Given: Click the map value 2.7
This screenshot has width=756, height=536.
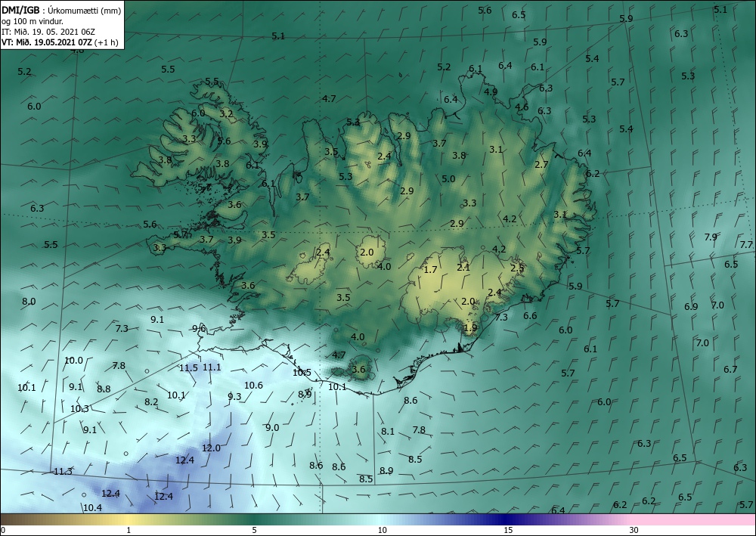Looking at the screenshot, I should click(x=541, y=164).
